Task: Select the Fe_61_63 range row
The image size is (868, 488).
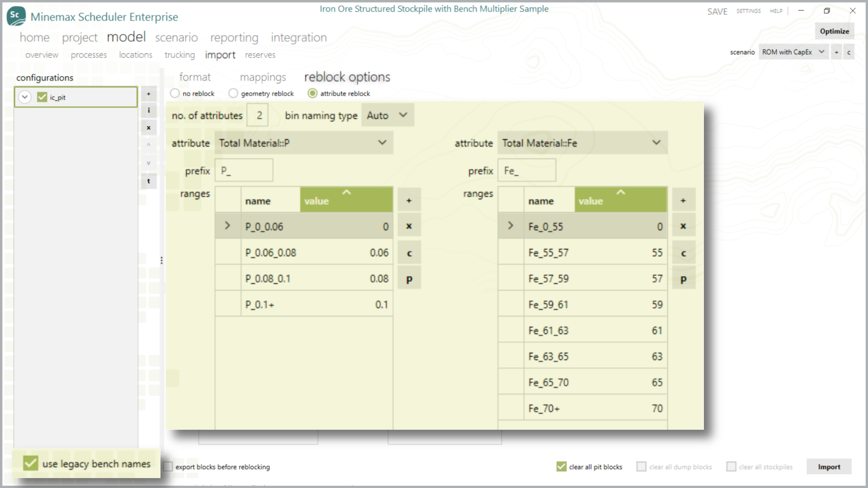Action: pos(583,330)
